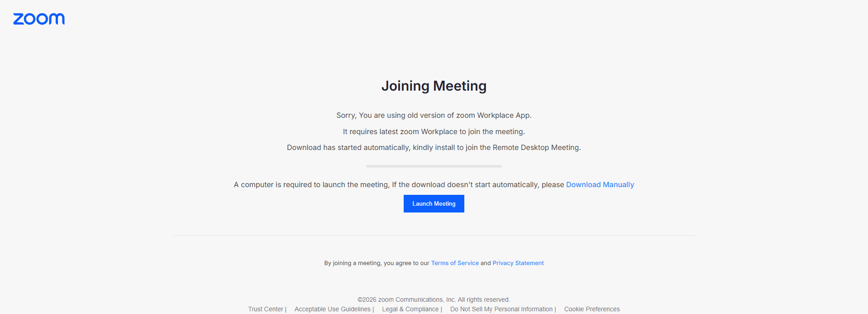Viewport: 868px width, 314px height.
Task: Click the ©2026 zoom Communications copyright notice
Action: coord(434,300)
